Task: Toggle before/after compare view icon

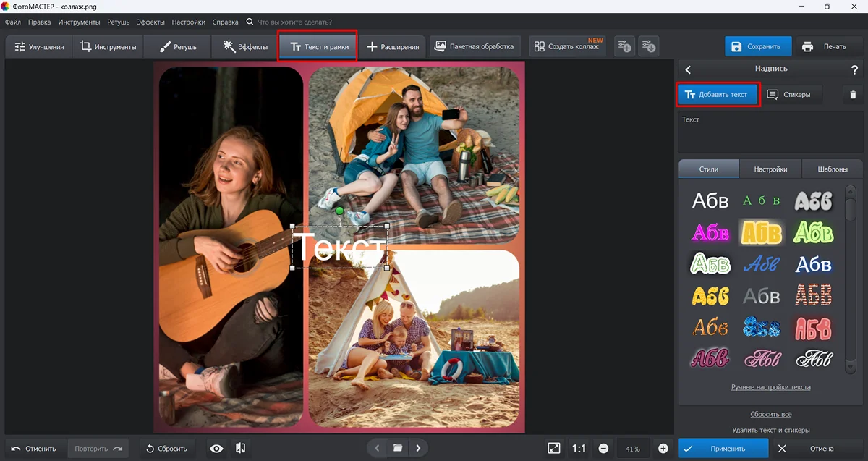Action: tap(241, 449)
